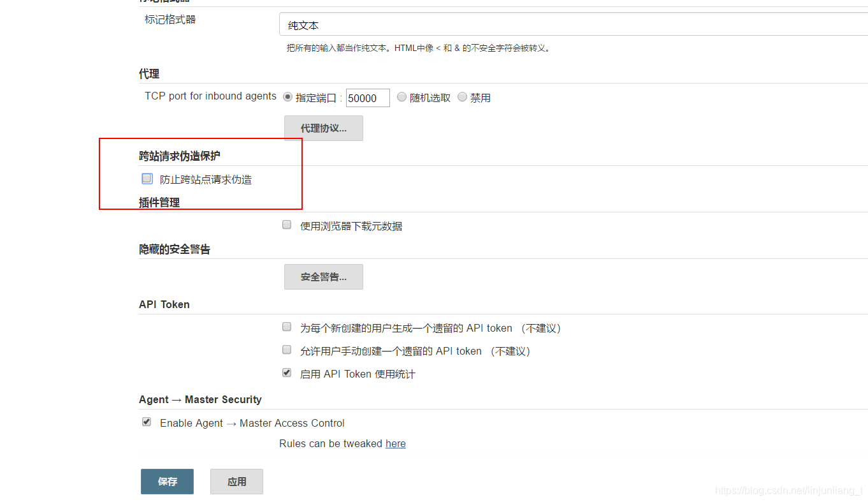The height and width of the screenshot is (502, 868).
Task: Open the 代理协议... button
Action: (324, 128)
